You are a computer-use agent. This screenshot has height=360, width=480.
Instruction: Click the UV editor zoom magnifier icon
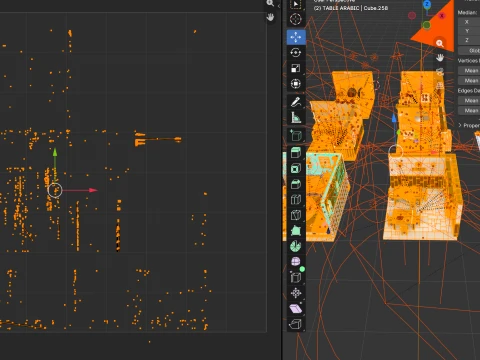tap(270, 3)
